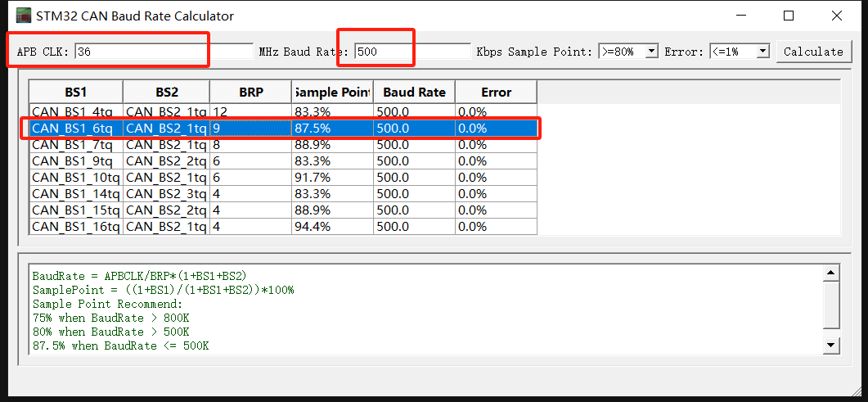Select the CAN_BS1_10tq row
The height and width of the screenshot is (402, 868).
283,178
